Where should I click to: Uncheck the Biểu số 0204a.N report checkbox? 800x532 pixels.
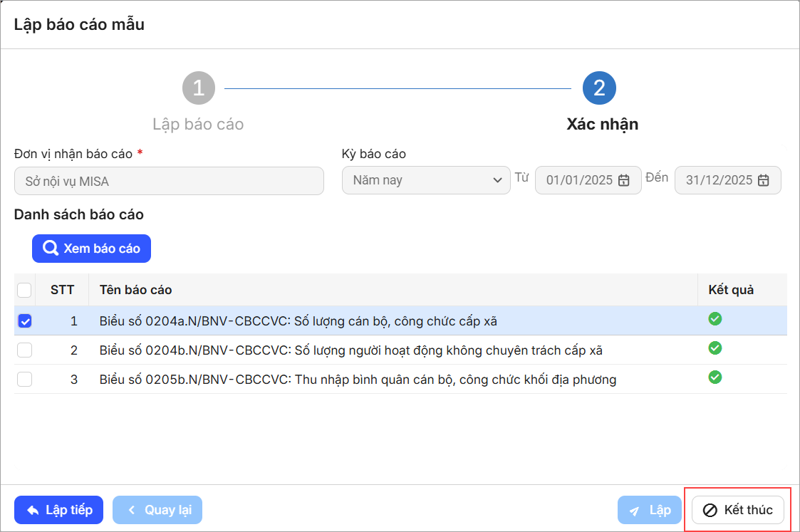pos(24,321)
